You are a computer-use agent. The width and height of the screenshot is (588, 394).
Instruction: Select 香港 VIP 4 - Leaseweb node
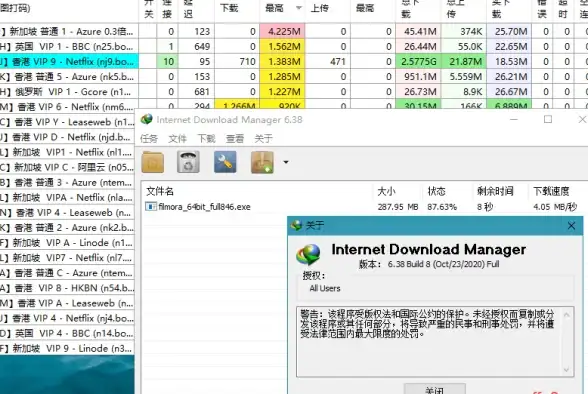(67, 213)
